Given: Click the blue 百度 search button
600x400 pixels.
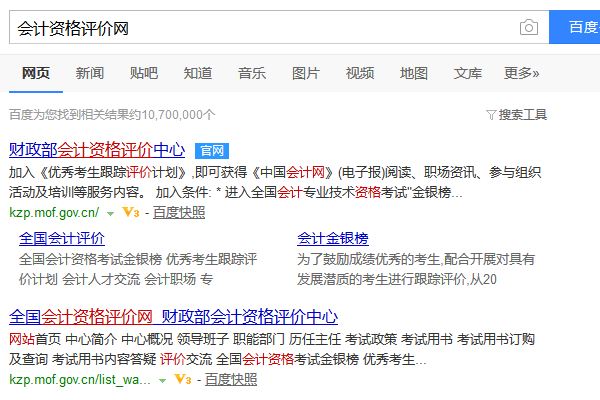Looking at the screenshot, I should click(574, 27).
